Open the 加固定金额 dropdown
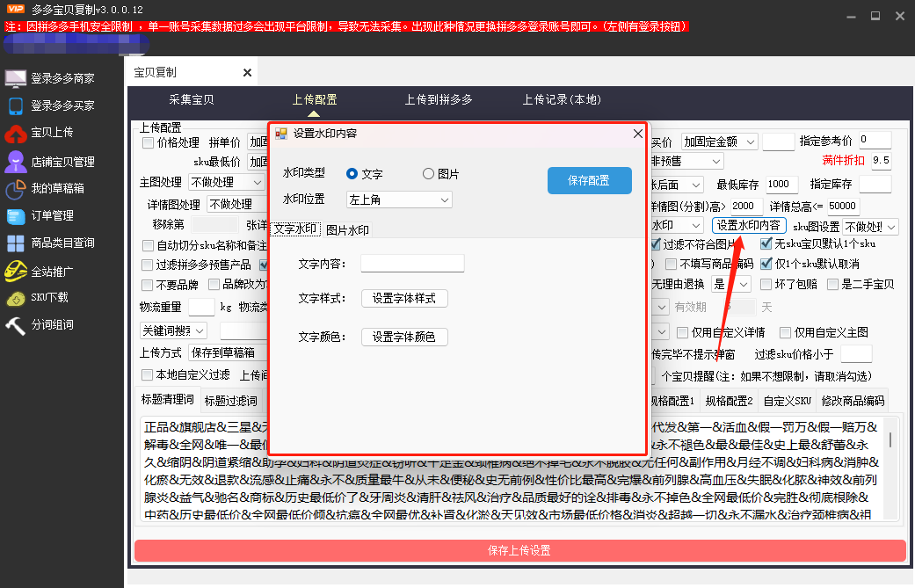The width and height of the screenshot is (915, 588). click(720, 142)
